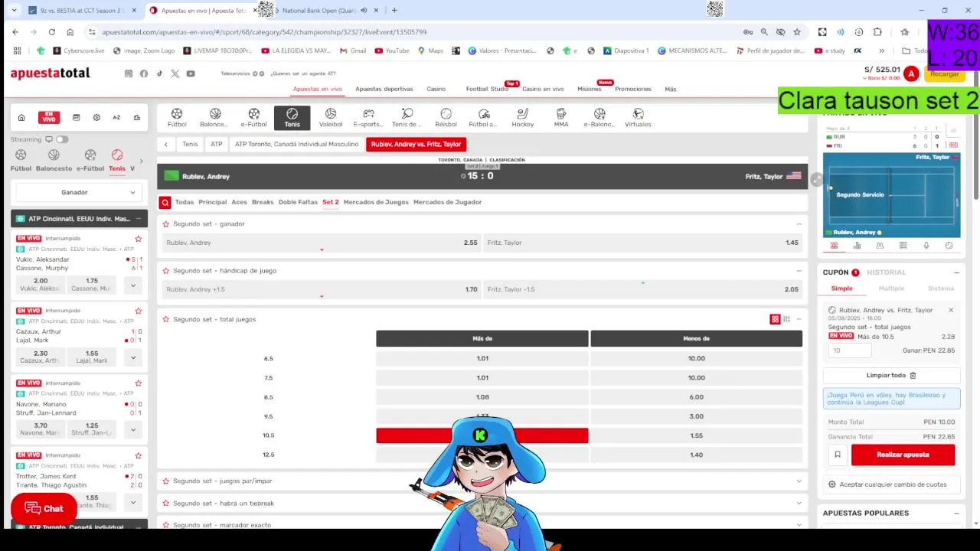Expand Segundo set - juegos par/impar market
This screenshot has width=980, height=551.
point(799,481)
